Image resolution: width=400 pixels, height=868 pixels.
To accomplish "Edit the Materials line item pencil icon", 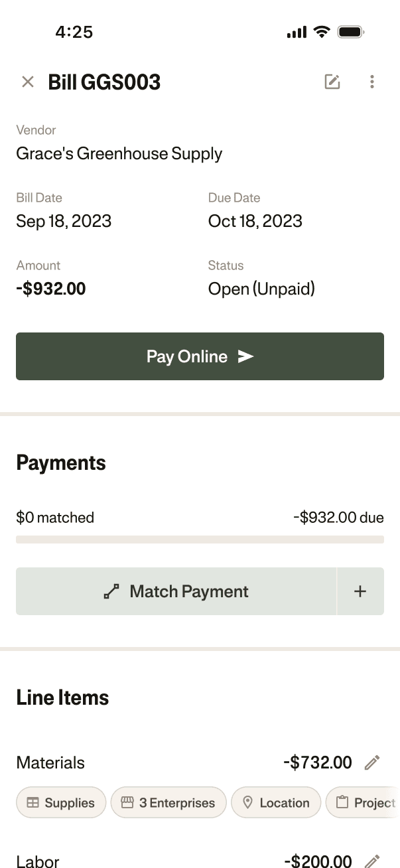I will 371,762.
